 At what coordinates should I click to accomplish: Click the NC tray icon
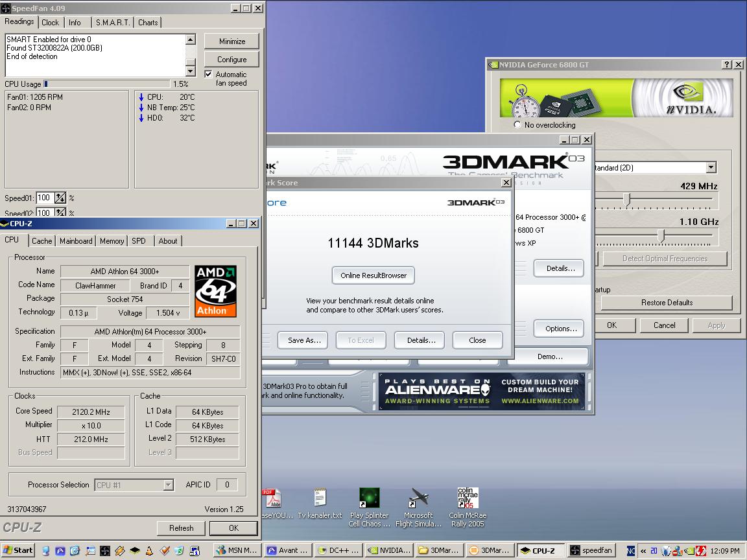631,551
